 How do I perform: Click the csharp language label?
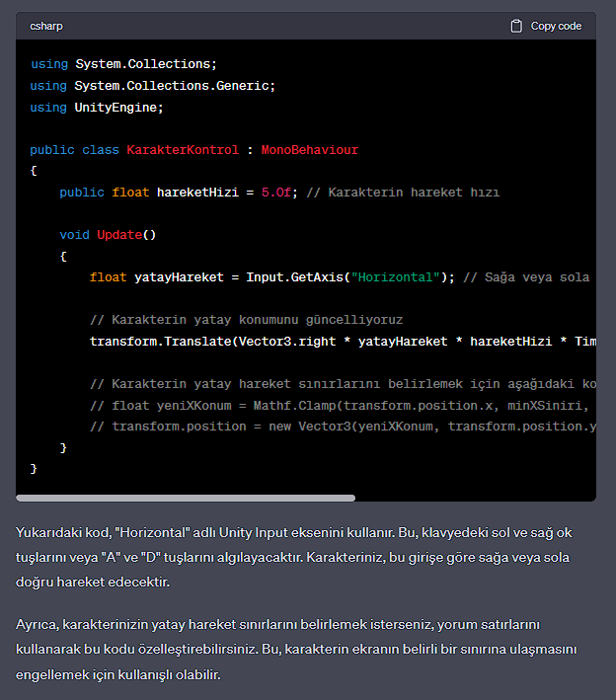tap(46, 27)
